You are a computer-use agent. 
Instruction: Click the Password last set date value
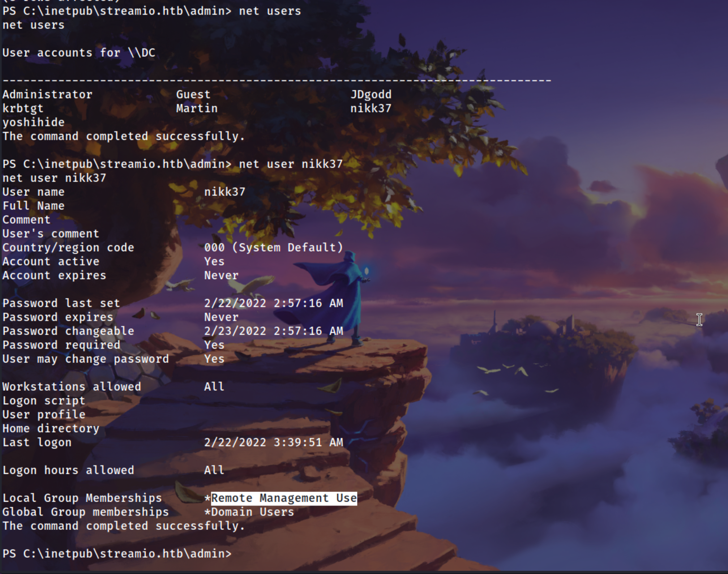click(x=274, y=303)
